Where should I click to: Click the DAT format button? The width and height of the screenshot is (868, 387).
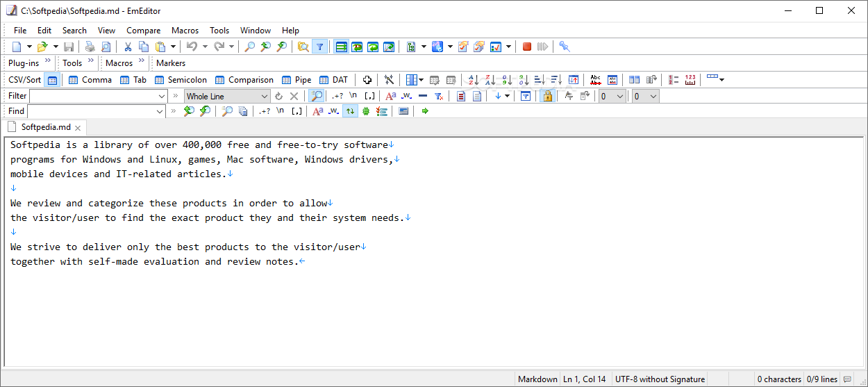pos(333,80)
